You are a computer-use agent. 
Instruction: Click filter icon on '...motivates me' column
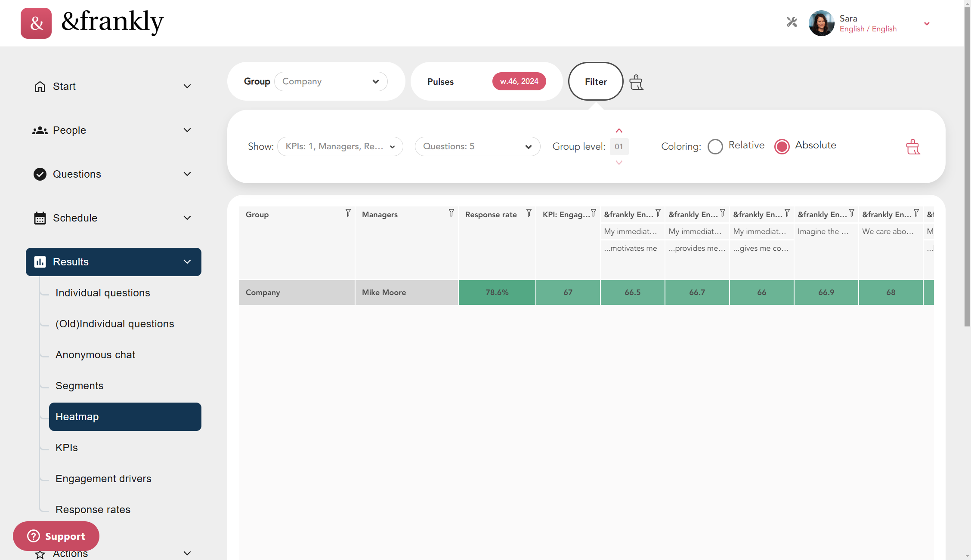click(658, 213)
